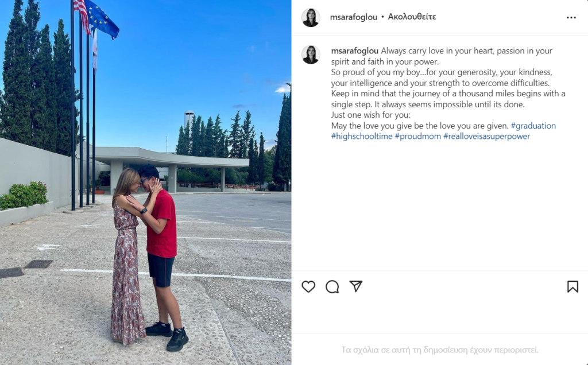This screenshot has height=365, width=588.
Task: Open the three-dot more options menu
Action: click(571, 18)
